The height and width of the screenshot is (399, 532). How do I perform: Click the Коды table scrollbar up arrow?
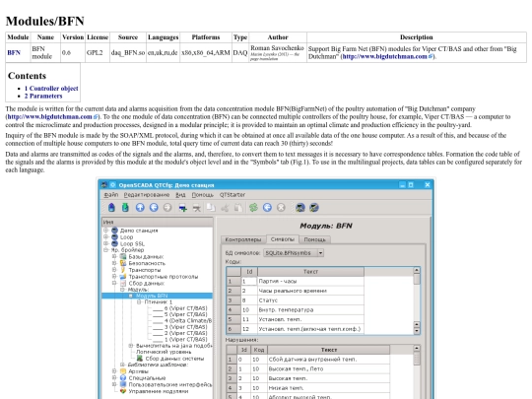(417, 270)
